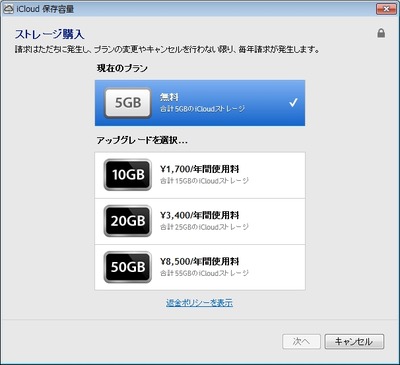
Task: Click the iCloud cloud icon in title bar
Action: tap(8, 9)
